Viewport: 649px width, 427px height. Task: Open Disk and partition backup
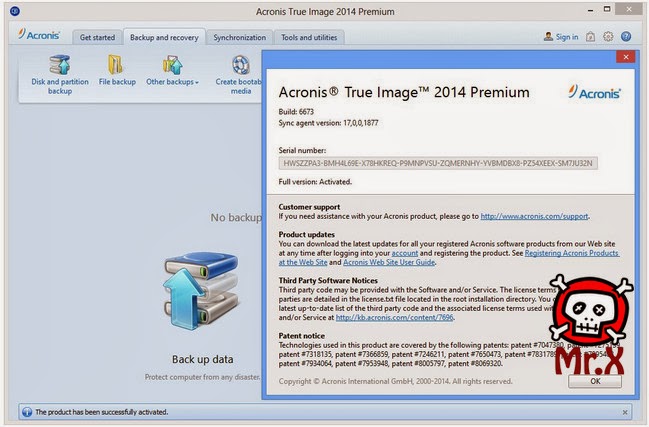pos(60,74)
